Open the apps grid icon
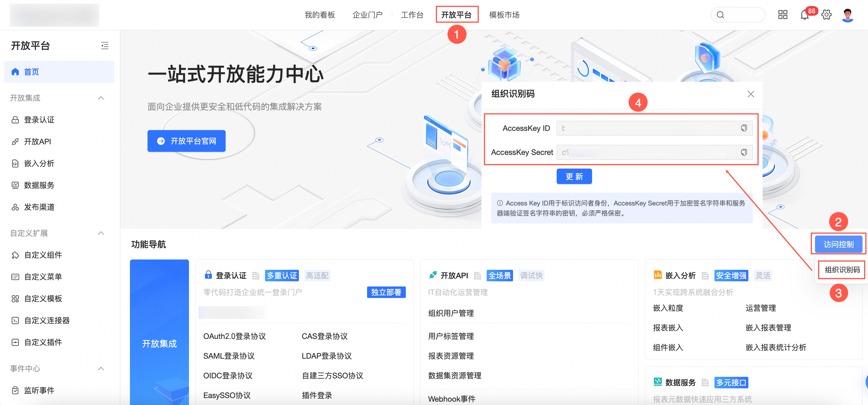Image resolution: width=868 pixels, height=405 pixels. (782, 15)
